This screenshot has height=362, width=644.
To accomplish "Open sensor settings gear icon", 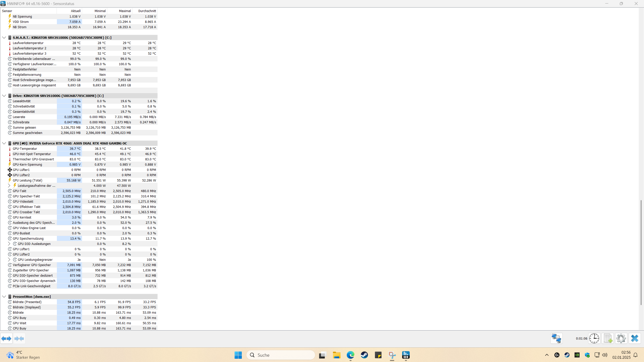I will click(621, 338).
